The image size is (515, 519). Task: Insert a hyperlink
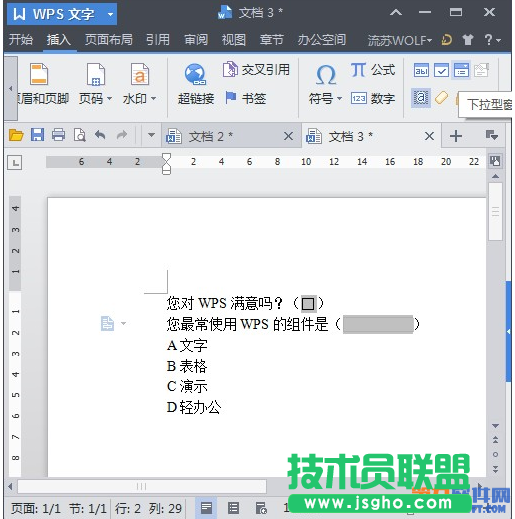[x=196, y=83]
